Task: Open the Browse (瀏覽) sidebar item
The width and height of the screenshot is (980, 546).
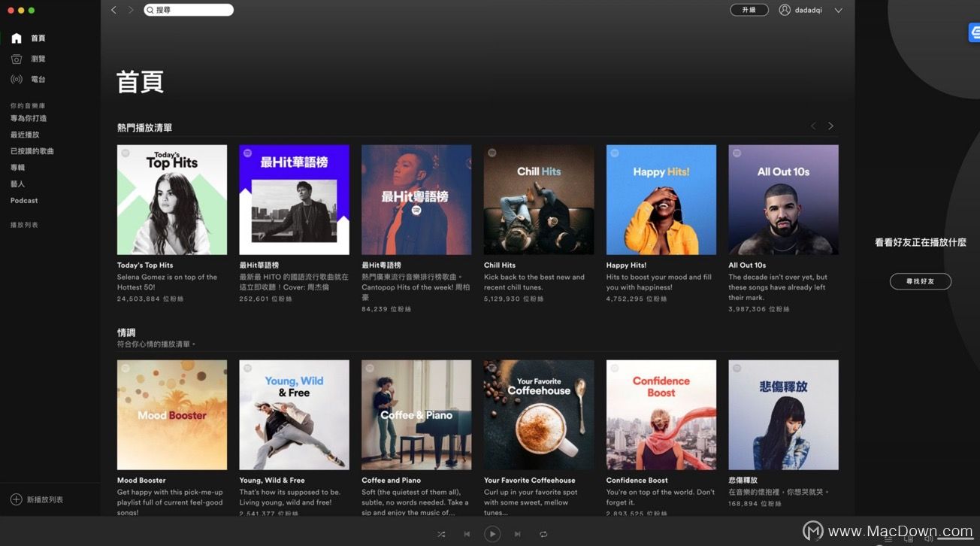Action: 28,59
